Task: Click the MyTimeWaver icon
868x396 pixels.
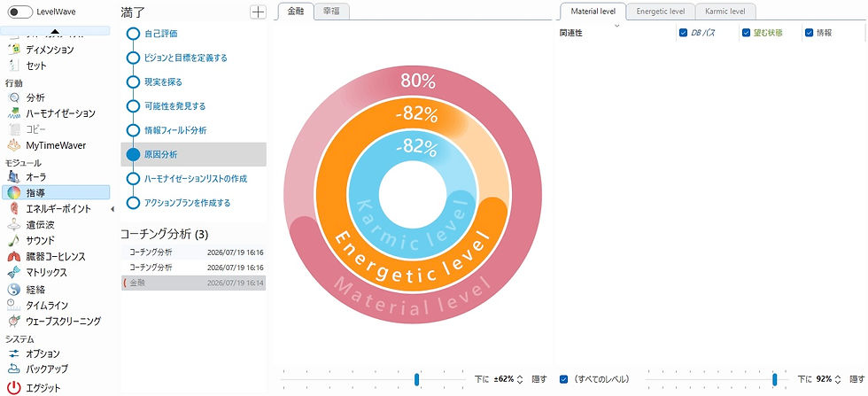Action: (x=14, y=145)
